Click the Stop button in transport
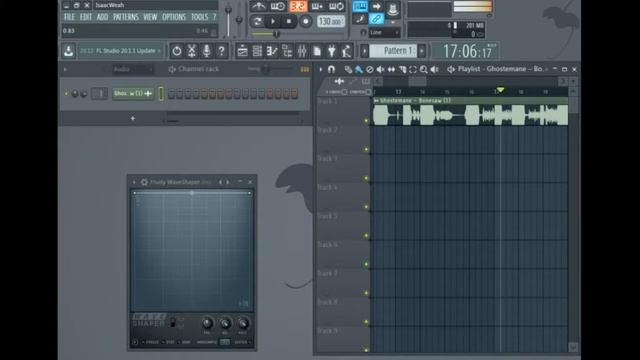 (x=289, y=21)
